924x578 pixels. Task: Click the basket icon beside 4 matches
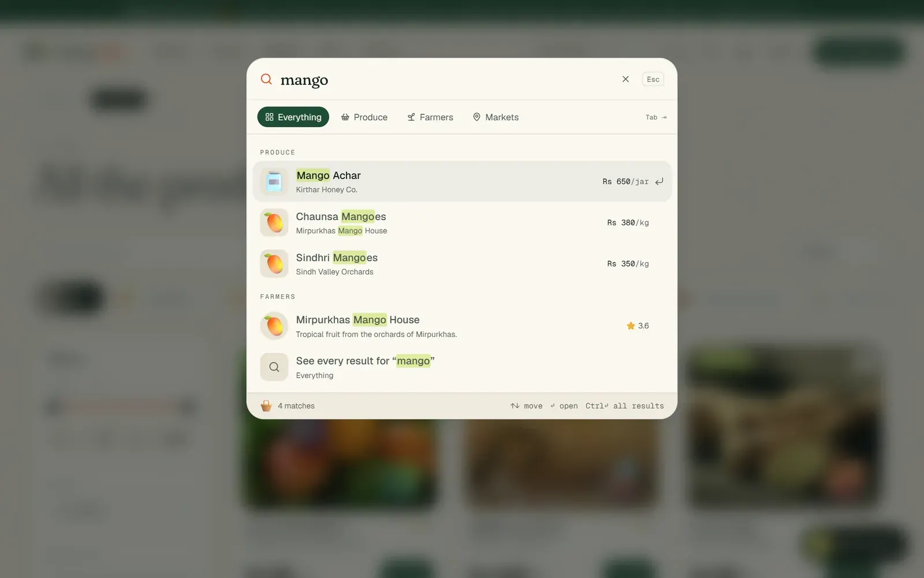click(x=266, y=406)
